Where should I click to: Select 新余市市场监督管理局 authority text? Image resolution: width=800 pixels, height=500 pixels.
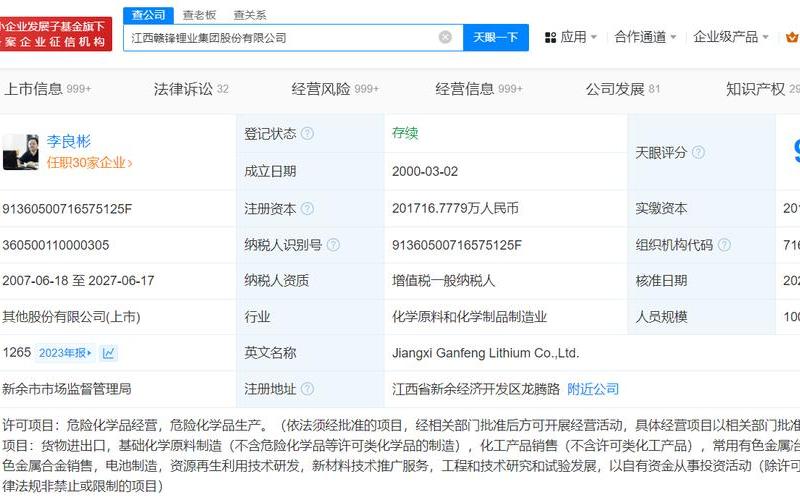click(66, 389)
